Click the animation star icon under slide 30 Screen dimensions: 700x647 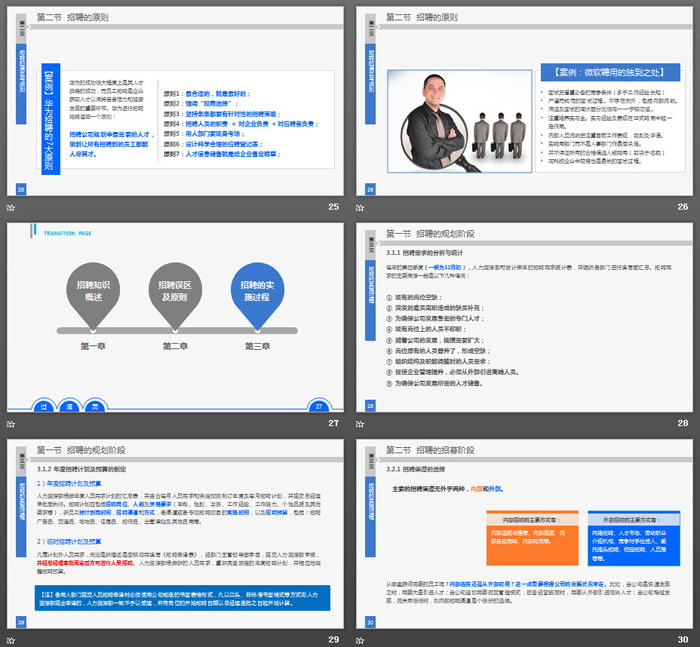(360, 639)
